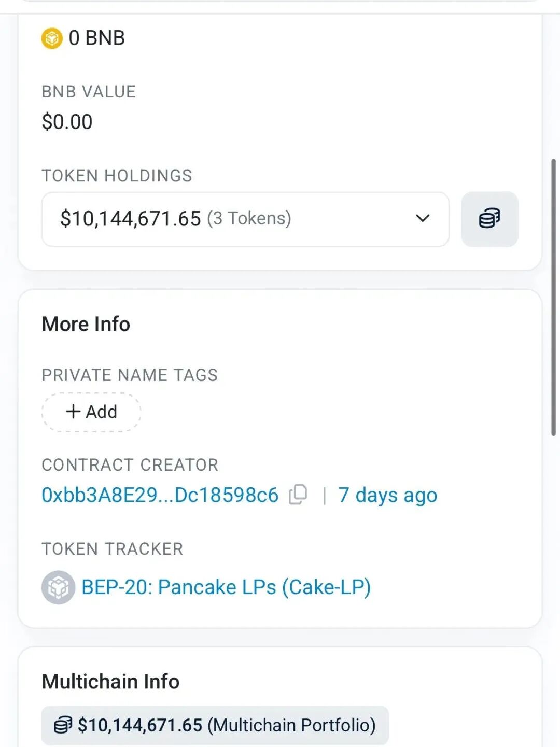Open the Multichain Portfolio value button
This screenshot has width=560, height=747.
click(x=215, y=725)
